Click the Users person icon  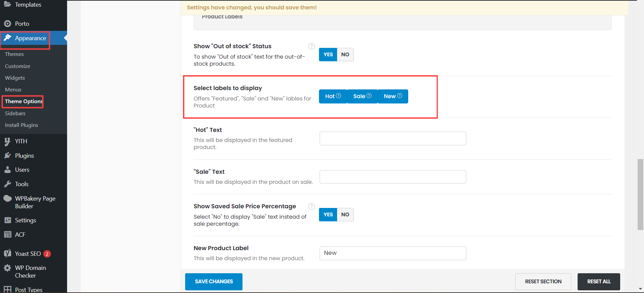click(7, 170)
